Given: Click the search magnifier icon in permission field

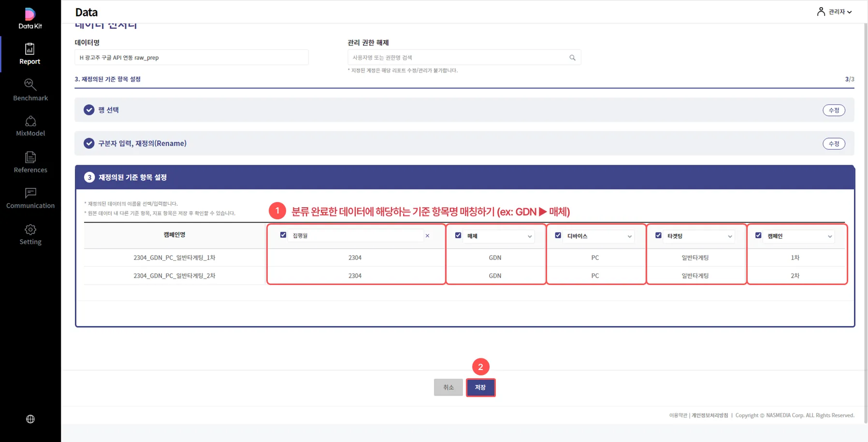Looking at the screenshot, I should pos(572,57).
